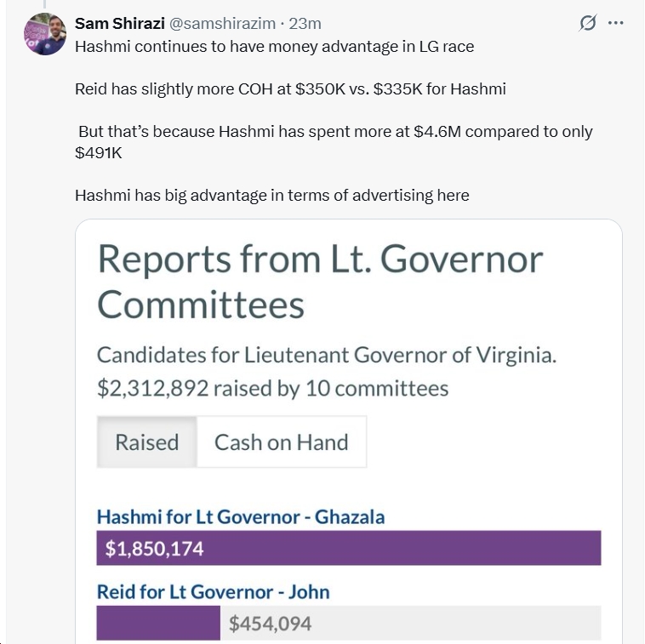Click the Reports from Lt. Governor Committees heading

click(319, 281)
